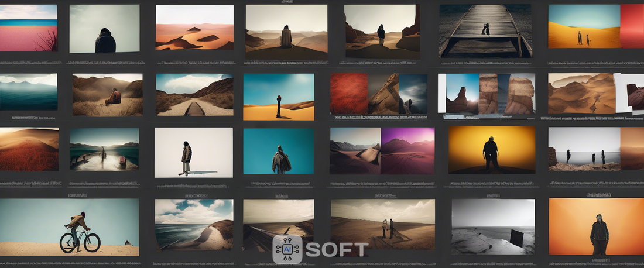
Task: Open the cyclist on bicycle thumbnail
Action: pyautogui.click(x=69, y=227)
